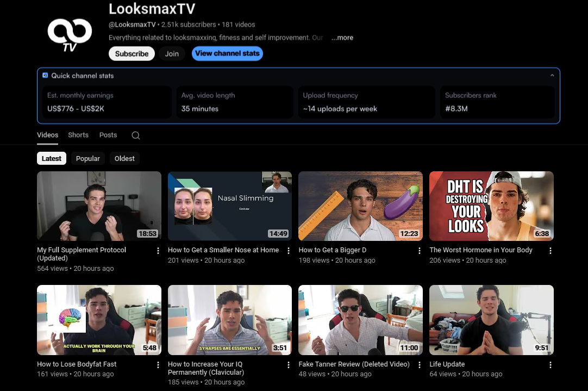Open action menu for How to Lose Bodyfat Fast

tap(158, 365)
